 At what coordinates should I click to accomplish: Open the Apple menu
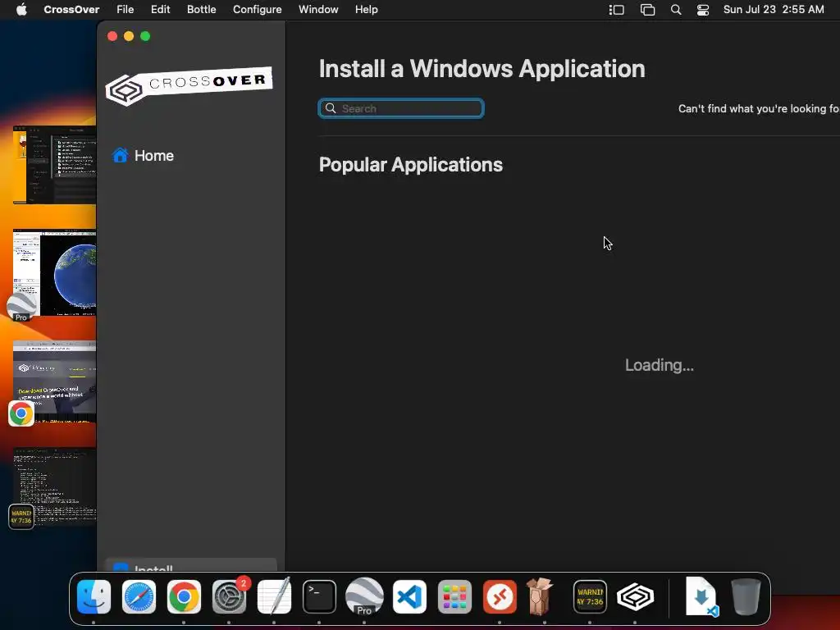(21, 9)
